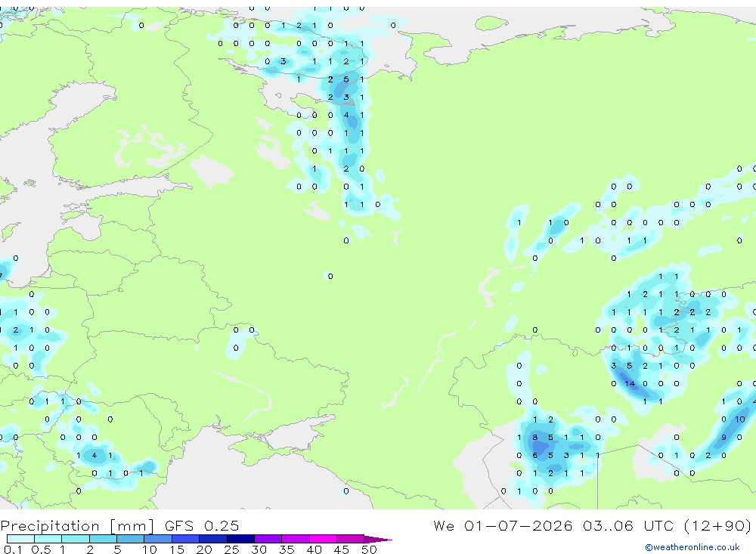This screenshot has height=554, width=756.
Task: Select the 45–50 mm legend color box
Action: 351,539
